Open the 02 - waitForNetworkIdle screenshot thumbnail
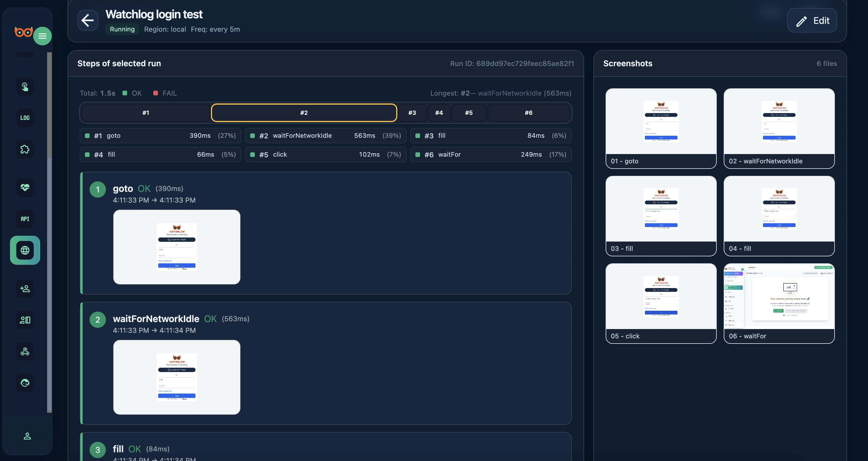 pos(779,128)
